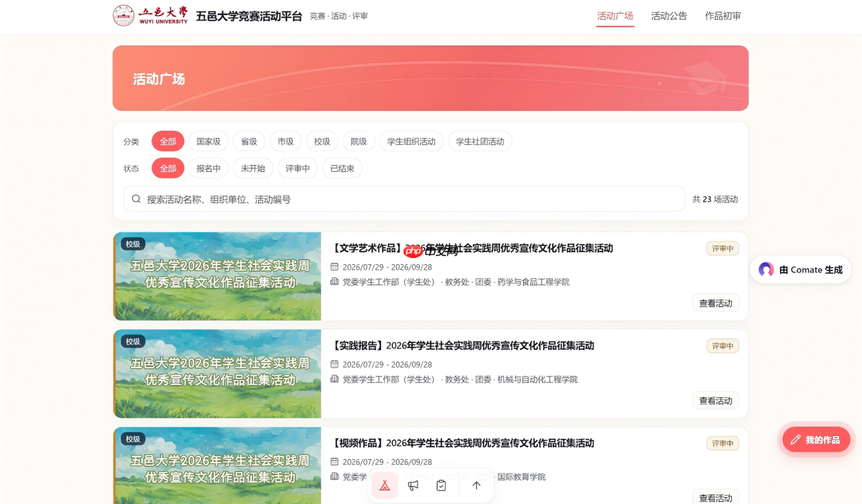The image size is (862, 504).
Task: Filter by 国家级 category
Action: tap(209, 141)
